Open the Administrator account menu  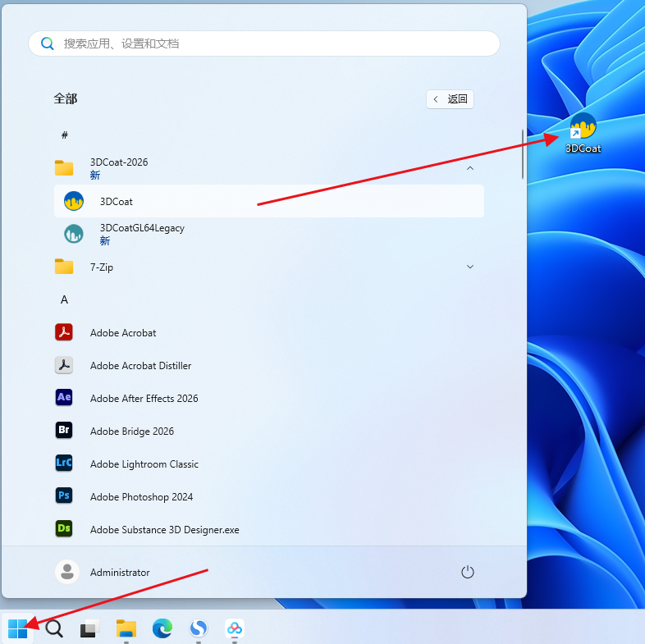103,572
